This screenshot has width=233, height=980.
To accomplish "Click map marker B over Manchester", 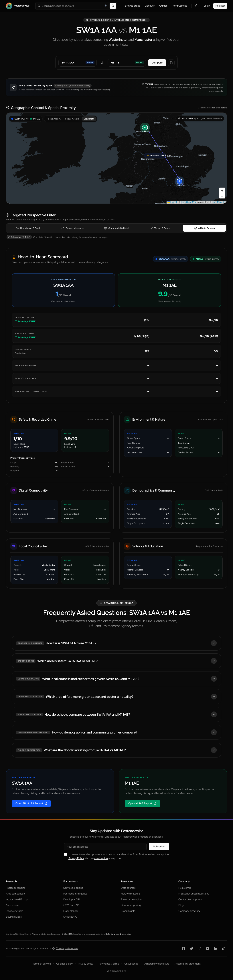I will click(145, 128).
